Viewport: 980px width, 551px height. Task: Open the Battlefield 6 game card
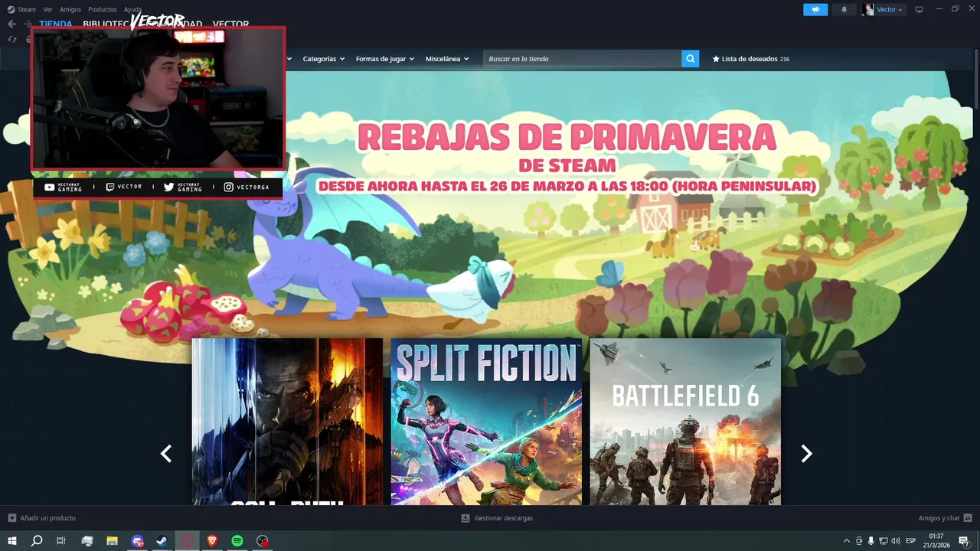click(x=685, y=422)
